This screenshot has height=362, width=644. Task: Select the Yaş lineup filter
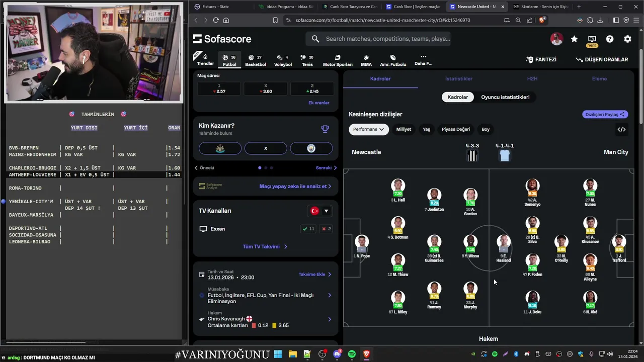click(426, 129)
